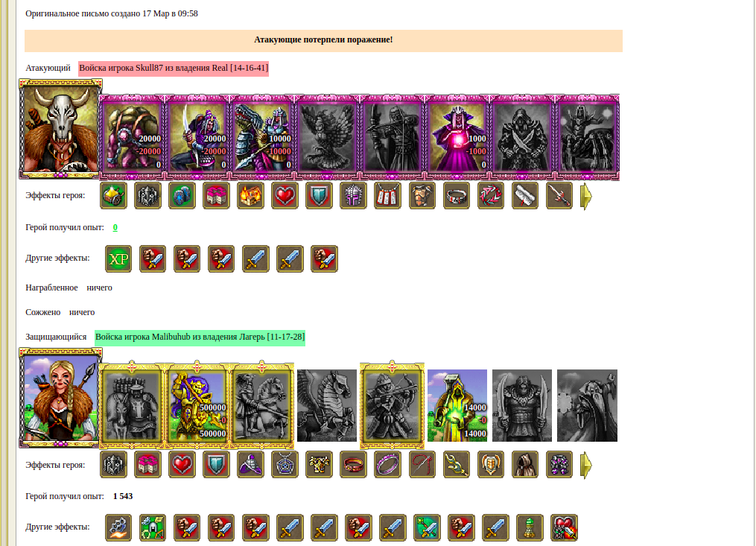Click the red heart hero effect in attacker row
Viewport: 756px width, 546px height.
[285, 196]
